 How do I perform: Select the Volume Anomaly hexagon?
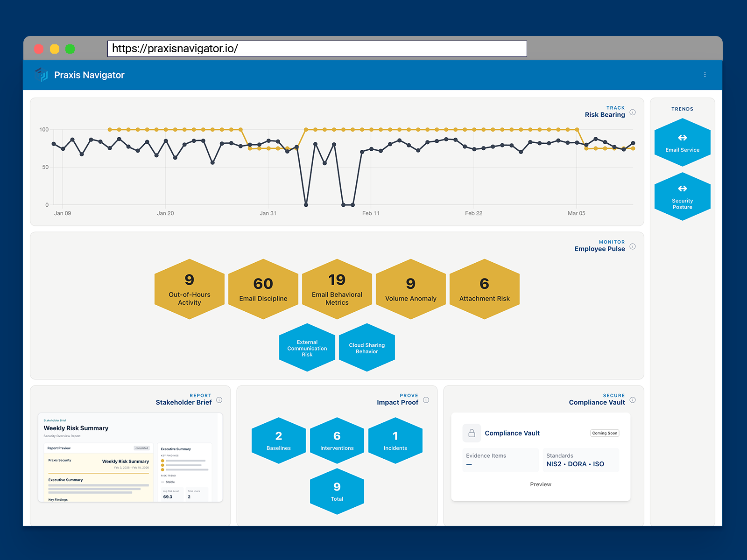pos(410,288)
